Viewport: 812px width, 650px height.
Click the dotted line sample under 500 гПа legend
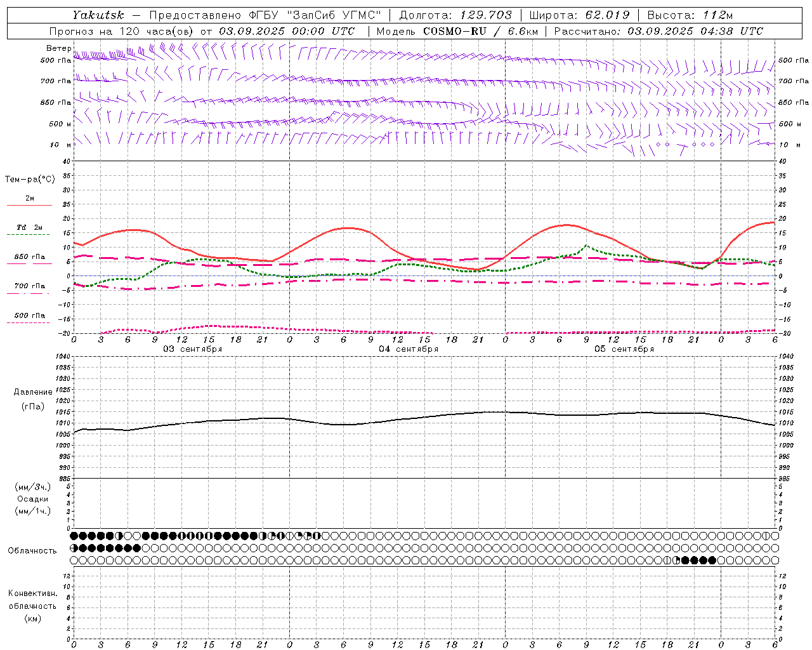(x=28, y=322)
